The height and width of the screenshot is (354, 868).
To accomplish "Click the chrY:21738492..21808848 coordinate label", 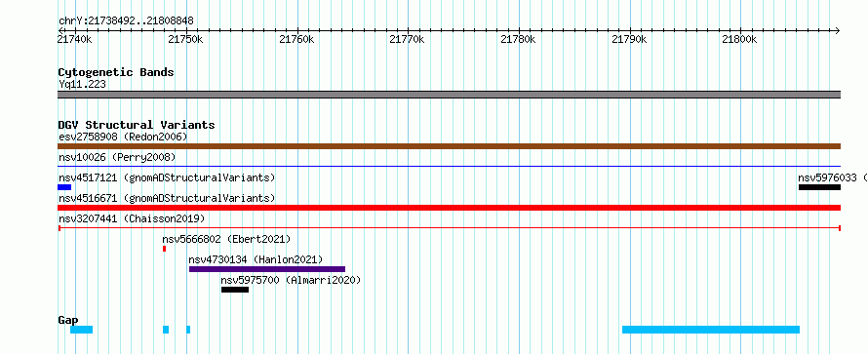I will [126, 21].
